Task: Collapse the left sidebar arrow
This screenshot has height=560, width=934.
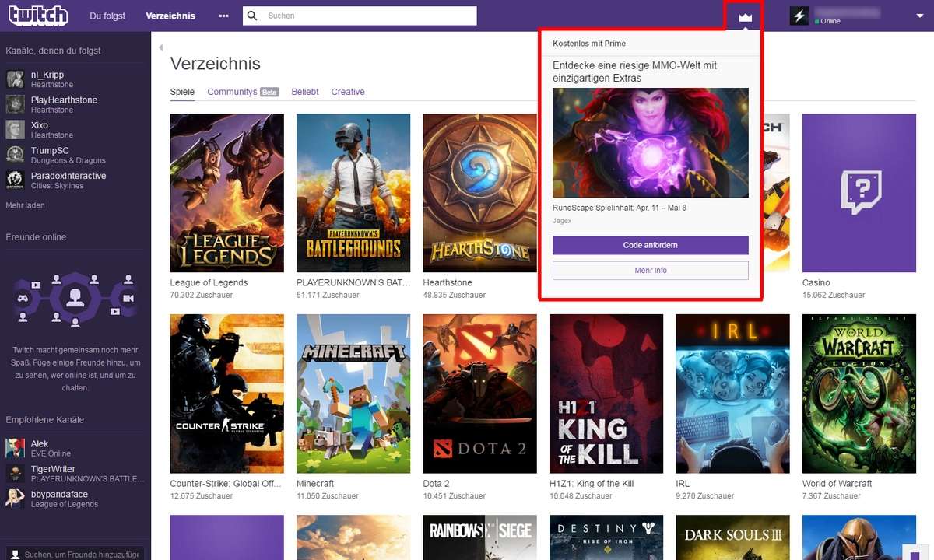Action: pyautogui.click(x=161, y=47)
